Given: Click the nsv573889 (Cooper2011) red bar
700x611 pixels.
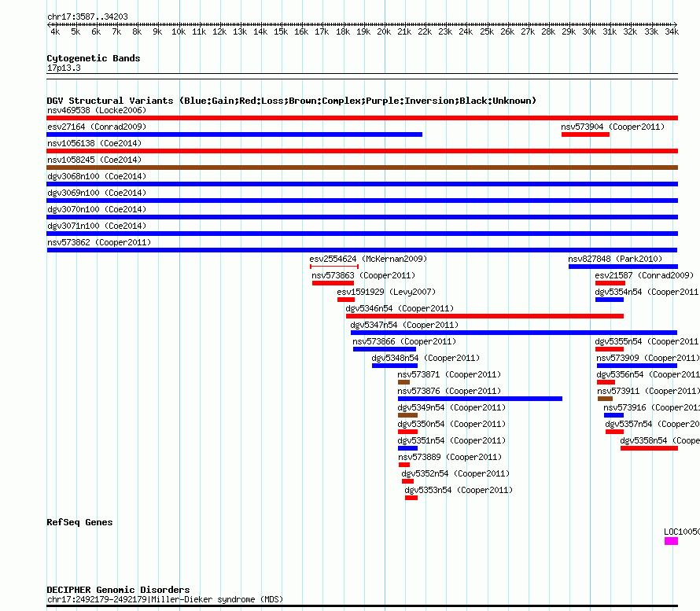Looking at the screenshot, I should click(x=404, y=465).
